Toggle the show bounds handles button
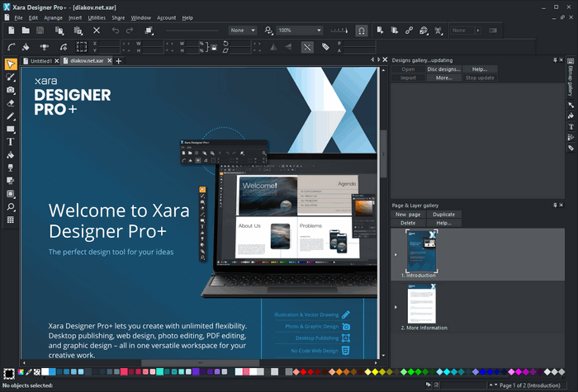Image resolution: width=578 pixels, height=392 pixels. [x=82, y=47]
